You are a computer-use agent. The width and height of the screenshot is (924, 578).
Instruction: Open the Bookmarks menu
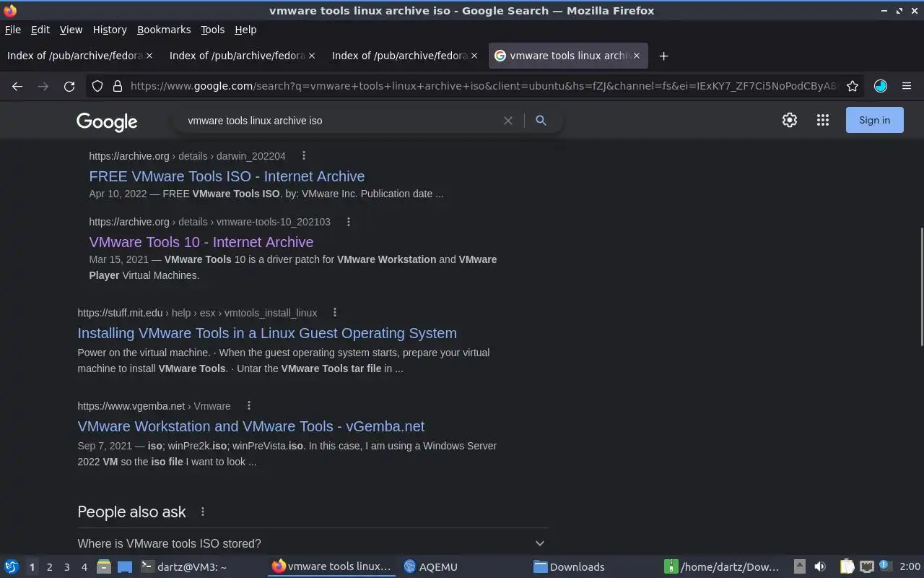tap(164, 30)
